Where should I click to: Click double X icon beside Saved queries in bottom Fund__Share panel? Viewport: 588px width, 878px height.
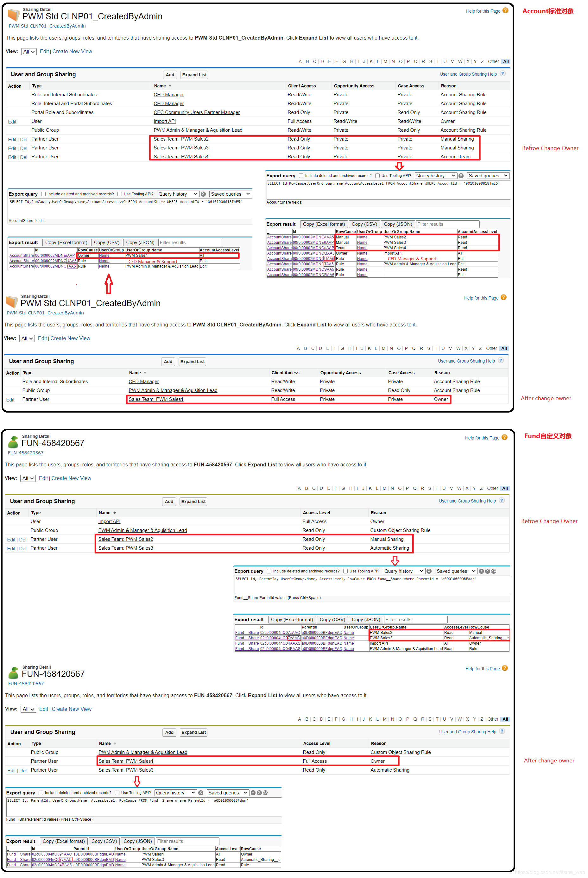[265, 793]
